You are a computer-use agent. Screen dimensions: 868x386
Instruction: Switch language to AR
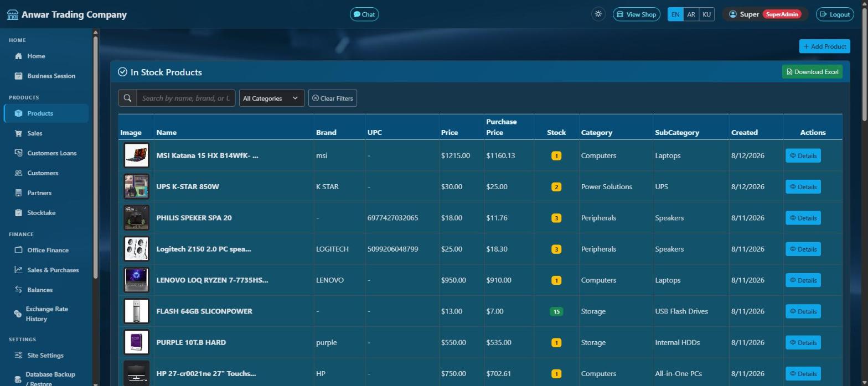[x=691, y=14]
